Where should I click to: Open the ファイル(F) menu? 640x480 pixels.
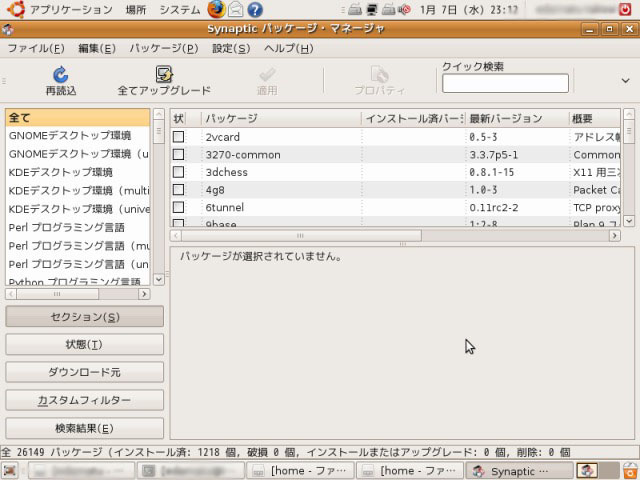(36, 49)
